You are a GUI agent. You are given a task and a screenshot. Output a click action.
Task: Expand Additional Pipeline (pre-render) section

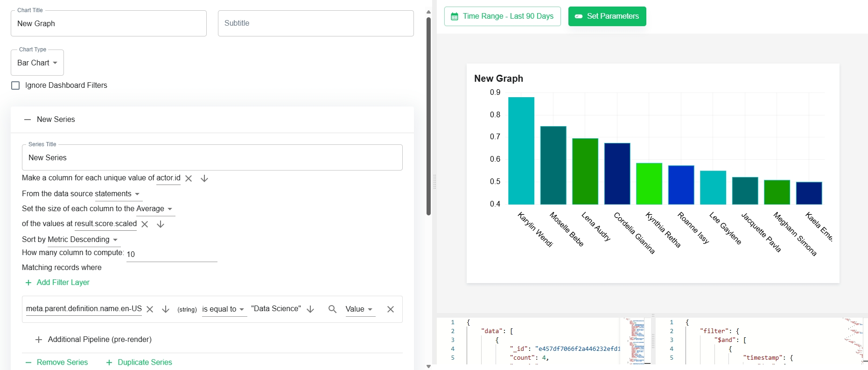[93, 340]
